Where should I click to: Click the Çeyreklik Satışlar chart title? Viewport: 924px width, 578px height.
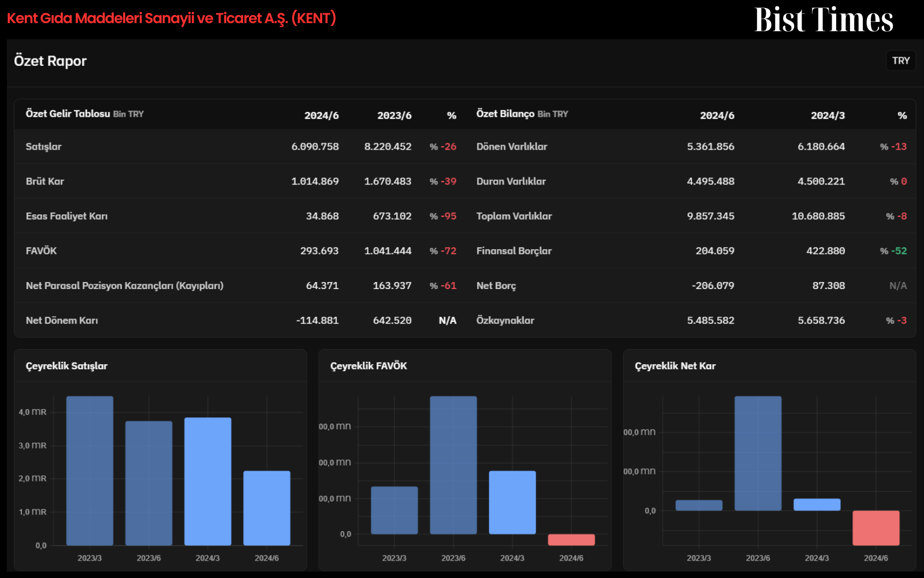click(66, 366)
